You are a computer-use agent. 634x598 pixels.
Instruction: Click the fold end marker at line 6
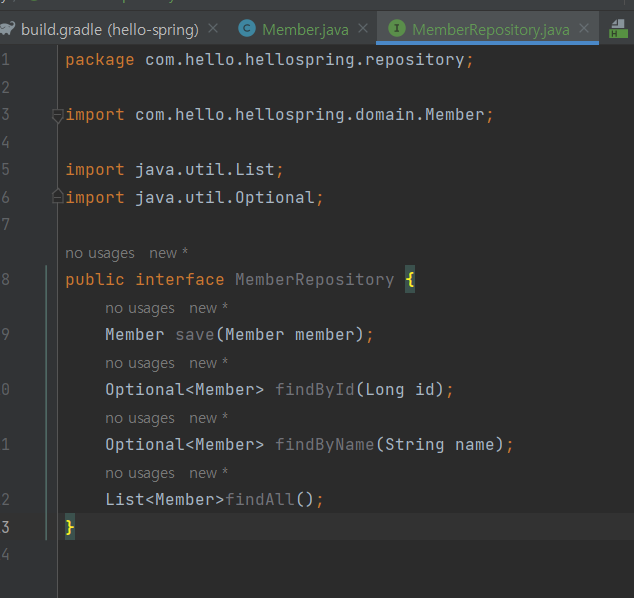(x=57, y=197)
